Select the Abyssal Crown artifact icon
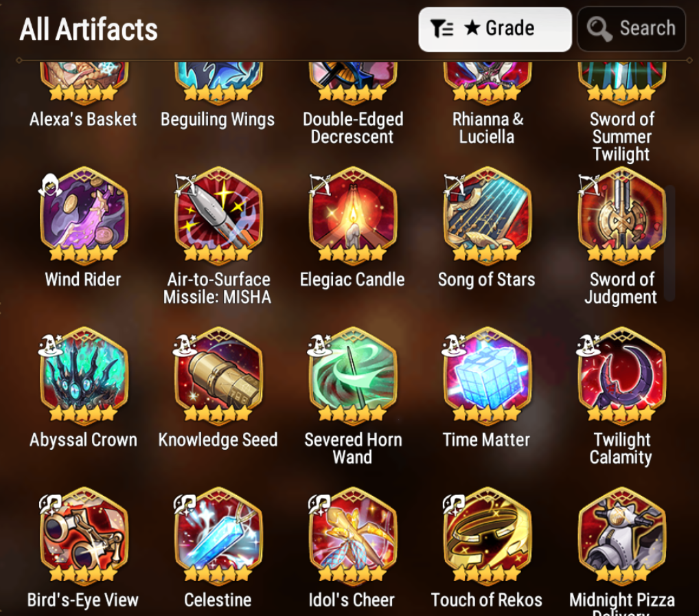Image resolution: width=699 pixels, height=616 pixels. [83, 376]
